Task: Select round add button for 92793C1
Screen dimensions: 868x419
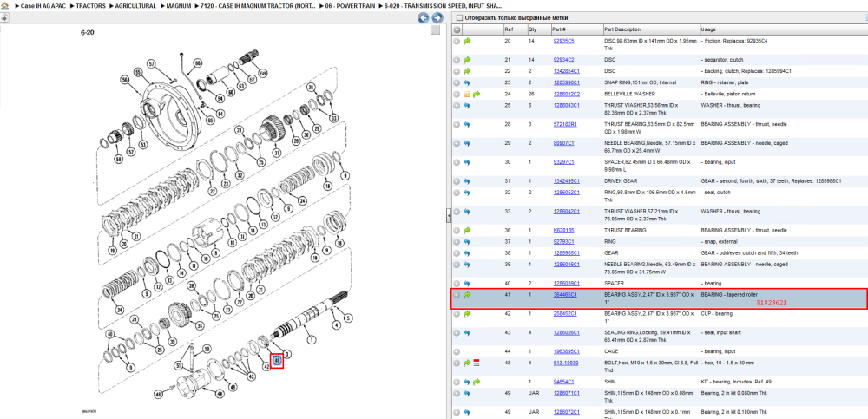Action: tap(457, 242)
